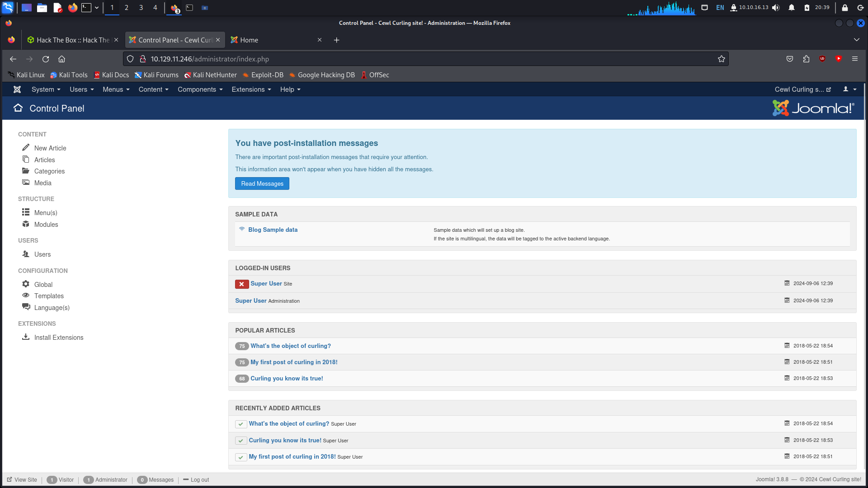Expand the Content dropdown menu

(x=153, y=89)
